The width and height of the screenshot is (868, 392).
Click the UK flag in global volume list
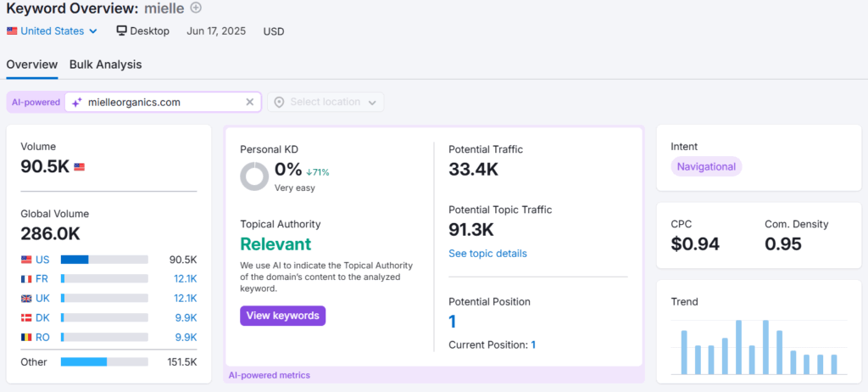click(26, 299)
